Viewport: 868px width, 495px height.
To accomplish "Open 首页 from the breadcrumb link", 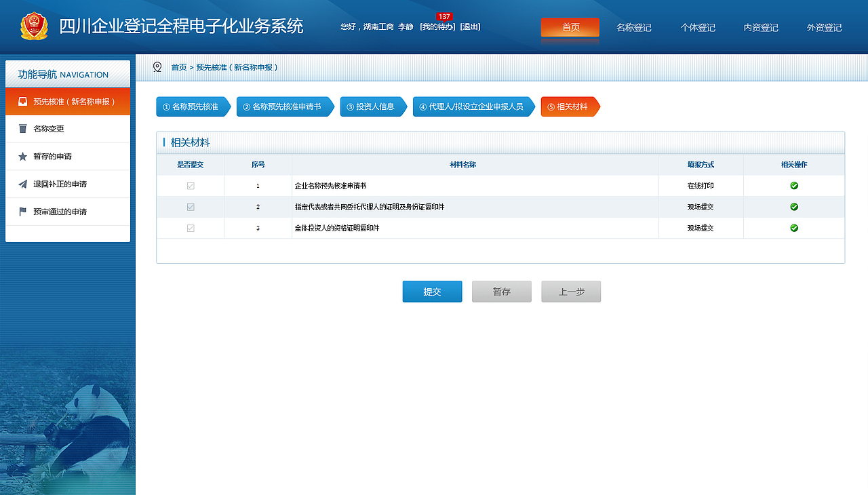I will point(177,67).
